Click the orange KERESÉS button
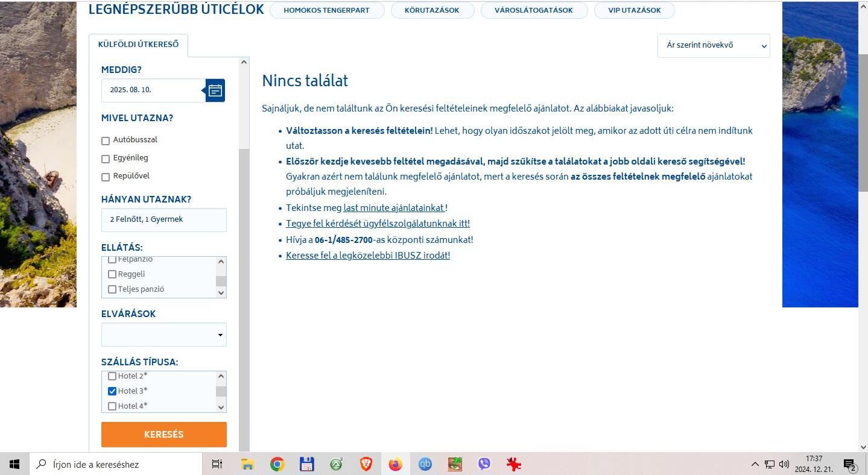Image resolution: width=868 pixels, height=475 pixels. pos(164,435)
